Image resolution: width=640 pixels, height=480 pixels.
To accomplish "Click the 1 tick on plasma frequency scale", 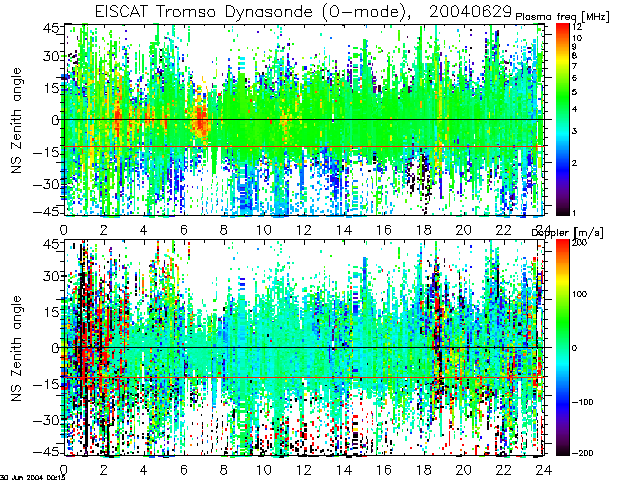I will coord(574,213).
